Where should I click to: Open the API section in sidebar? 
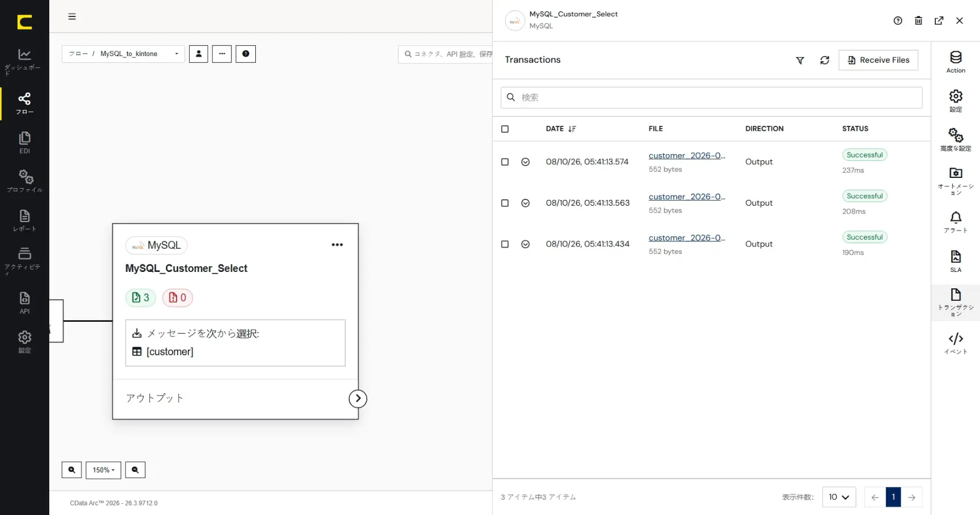point(24,303)
